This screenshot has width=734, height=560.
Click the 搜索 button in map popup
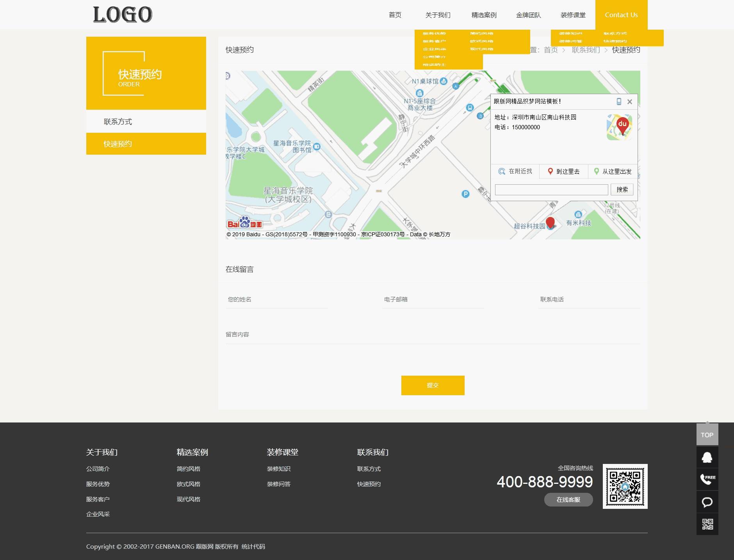point(622,189)
